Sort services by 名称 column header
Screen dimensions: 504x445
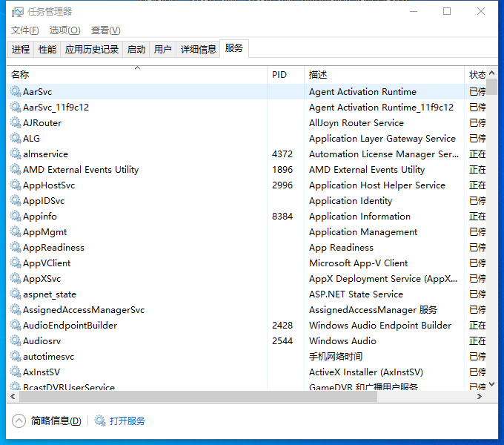point(136,75)
